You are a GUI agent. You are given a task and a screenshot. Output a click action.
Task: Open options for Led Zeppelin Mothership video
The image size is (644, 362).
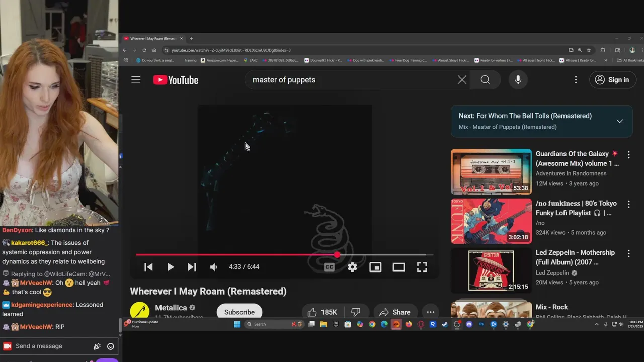tap(628, 254)
